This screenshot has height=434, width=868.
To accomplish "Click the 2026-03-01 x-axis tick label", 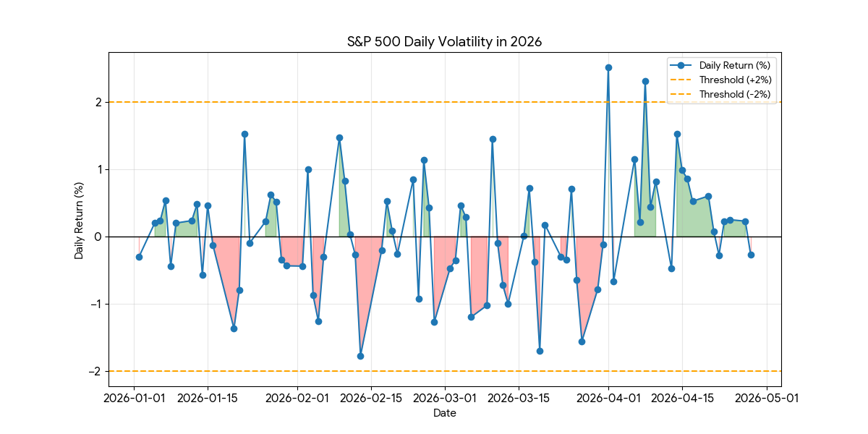I will click(444, 397).
